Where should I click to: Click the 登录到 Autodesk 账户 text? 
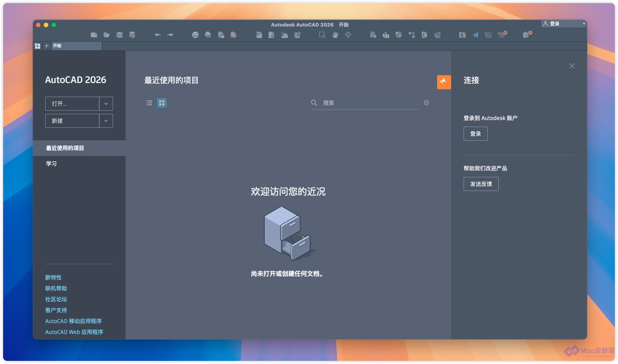[491, 118]
